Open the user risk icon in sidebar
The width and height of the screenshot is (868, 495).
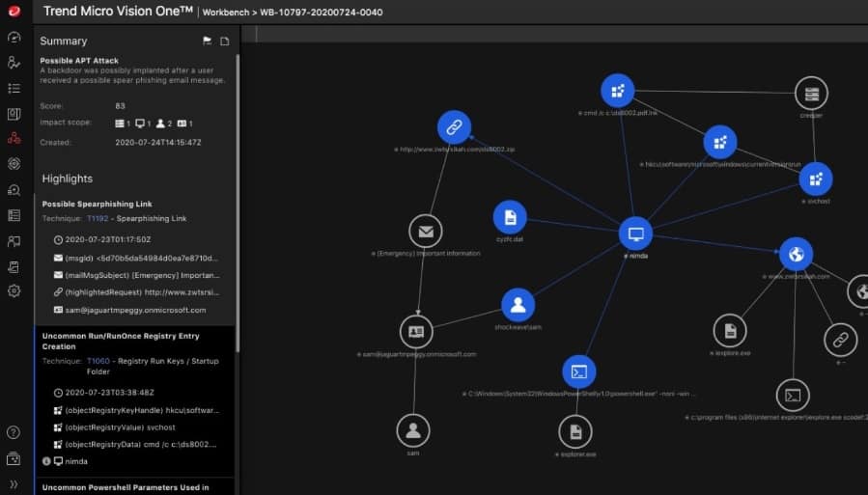14,63
